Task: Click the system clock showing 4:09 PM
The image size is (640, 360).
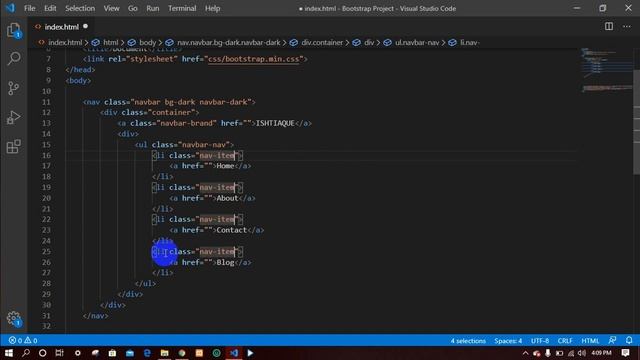Action: click(x=601, y=353)
